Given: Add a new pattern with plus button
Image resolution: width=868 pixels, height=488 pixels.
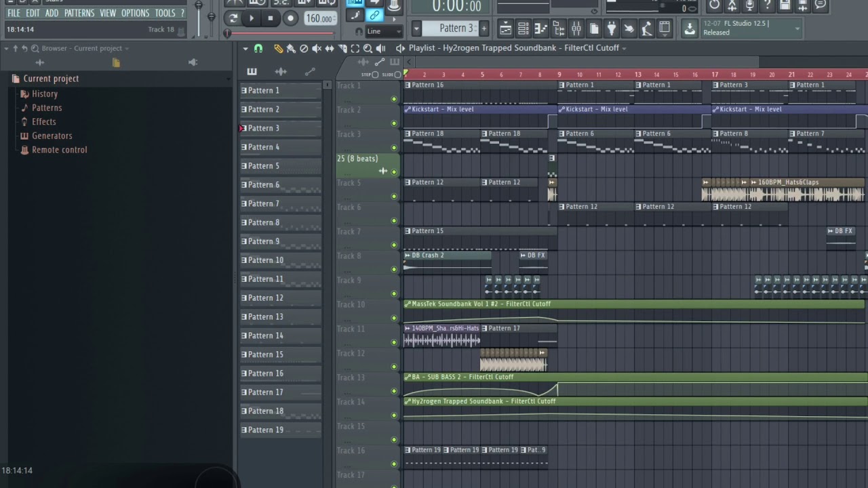Looking at the screenshot, I should [484, 28].
